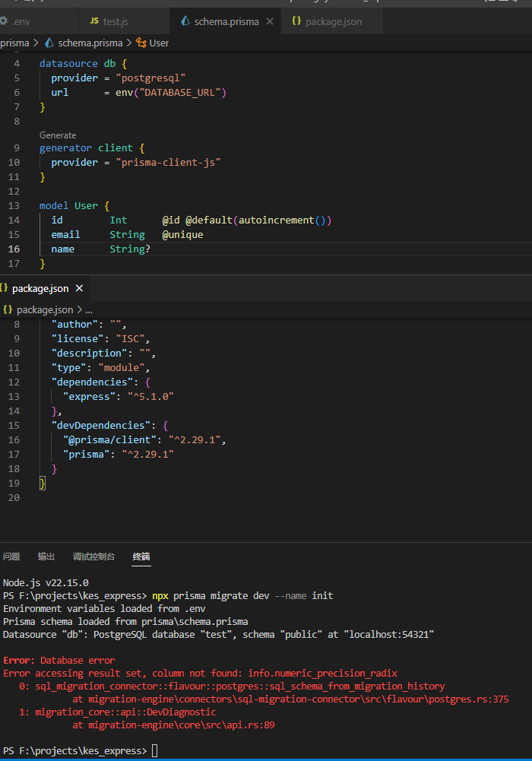The width and height of the screenshot is (532, 761).
Task: Click the braces icon on top package.json tab
Action: pos(296,21)
